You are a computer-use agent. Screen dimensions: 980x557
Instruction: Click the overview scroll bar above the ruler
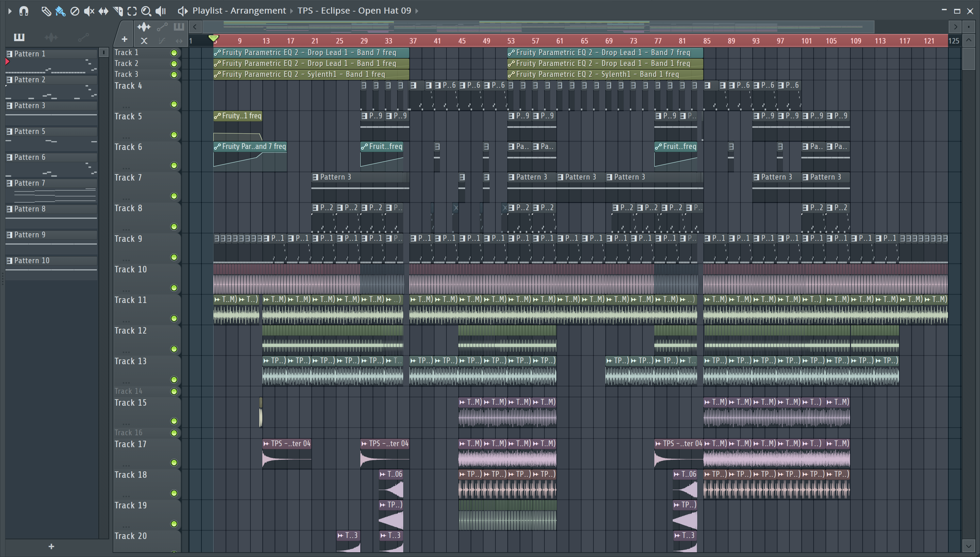(538, 27)
